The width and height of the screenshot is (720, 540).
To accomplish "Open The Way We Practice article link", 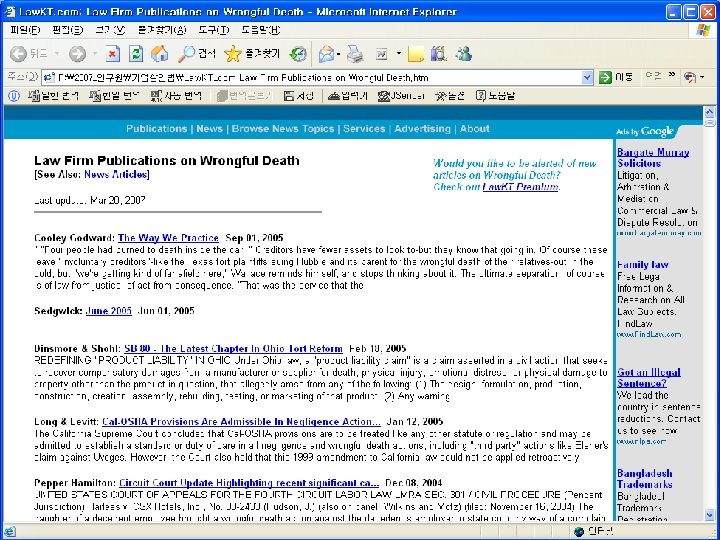I will [x=168, y=238].
